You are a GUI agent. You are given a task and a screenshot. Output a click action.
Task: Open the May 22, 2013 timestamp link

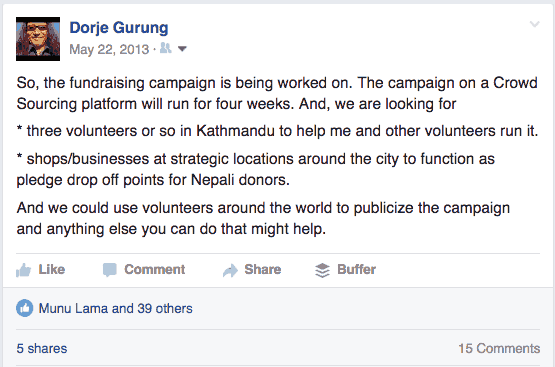coord(109,49)
